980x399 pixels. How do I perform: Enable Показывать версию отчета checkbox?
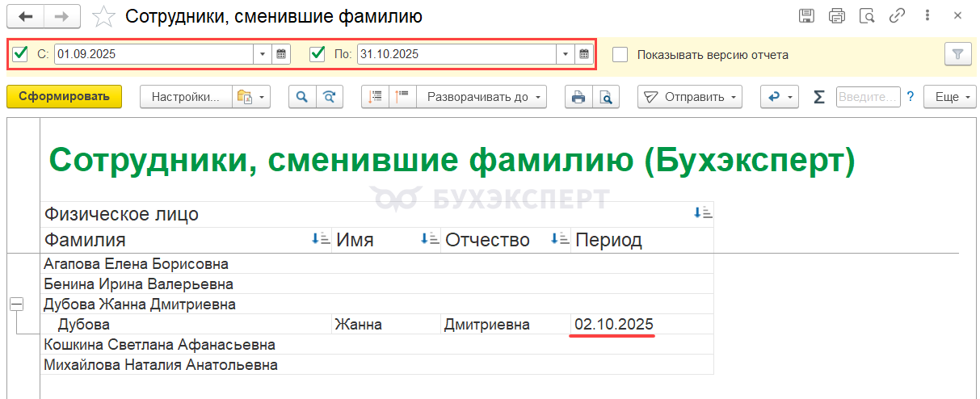point(620,55)
